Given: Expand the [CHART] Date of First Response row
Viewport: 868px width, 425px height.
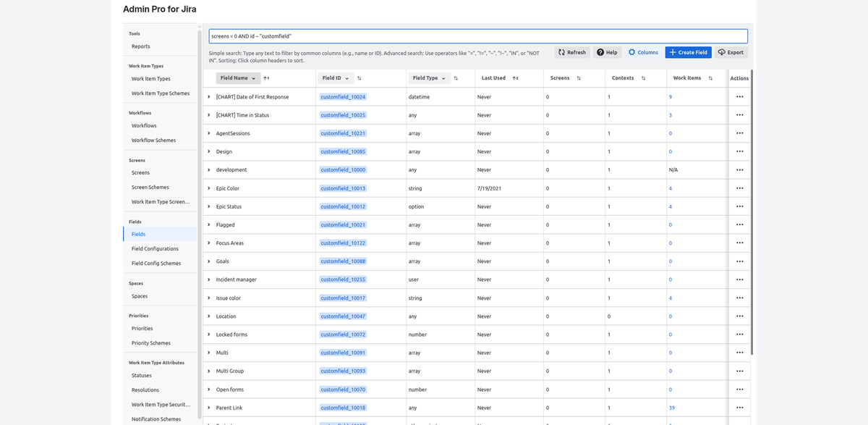Looking at the screenshot, I should pyautogui.click(x=209, y=97).
